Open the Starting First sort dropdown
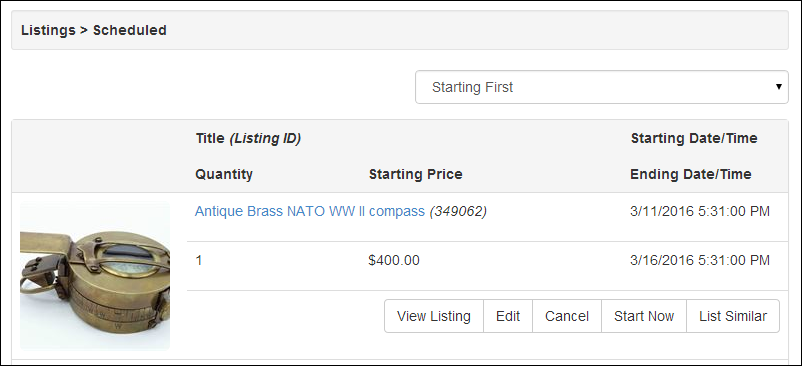Viewport: 802px width, 366px height. pyautogui.click(x=602, y=87)
